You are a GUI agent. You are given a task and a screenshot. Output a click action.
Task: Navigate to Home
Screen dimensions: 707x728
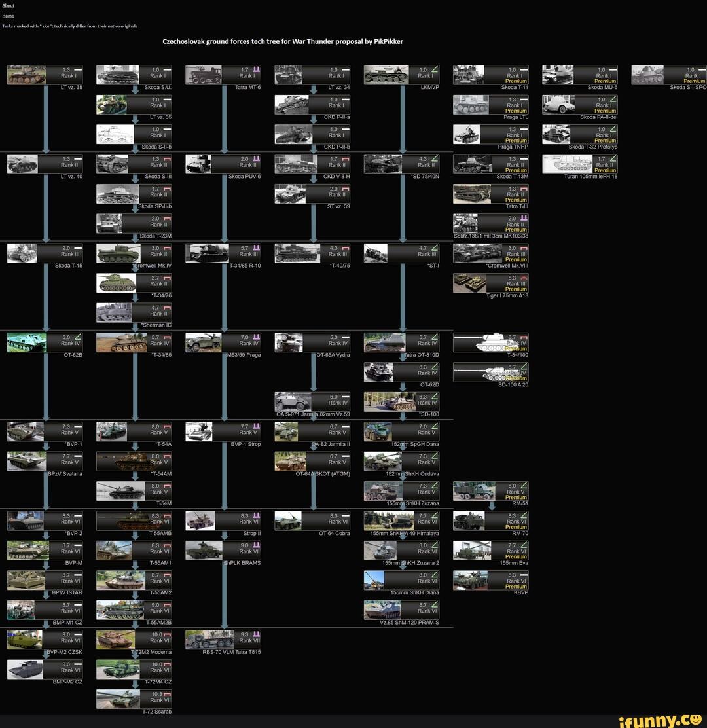pyautogui.click(x=8, y=15)
